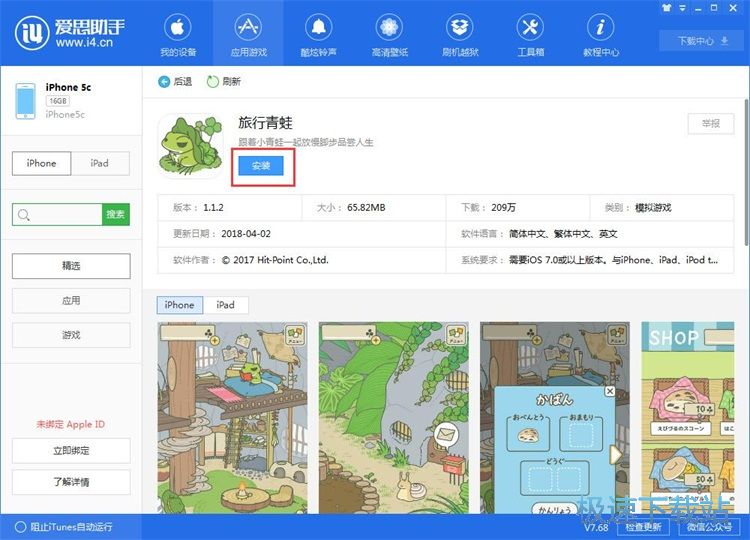Open the 下载中心 download center

tap(702, 41)
